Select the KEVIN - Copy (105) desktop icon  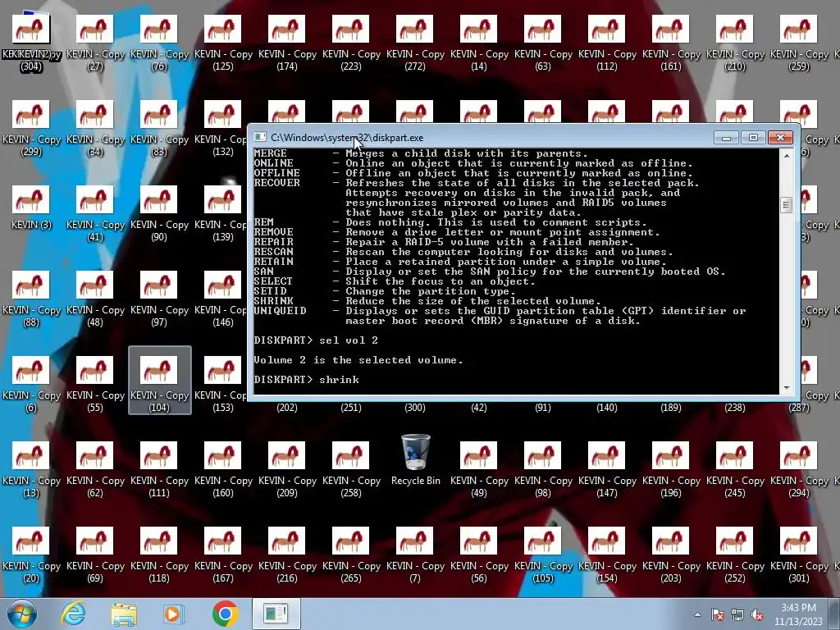pos(543,554)
